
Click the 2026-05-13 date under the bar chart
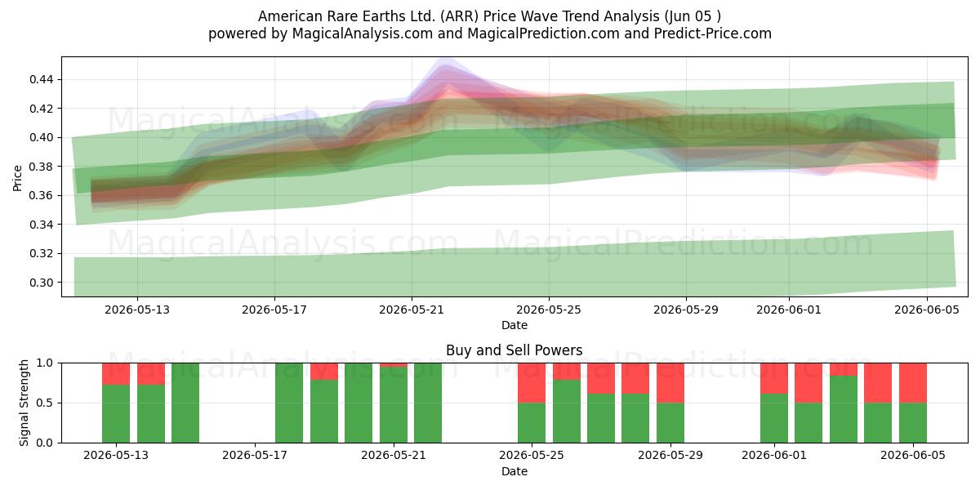click(x=116, y=456)
